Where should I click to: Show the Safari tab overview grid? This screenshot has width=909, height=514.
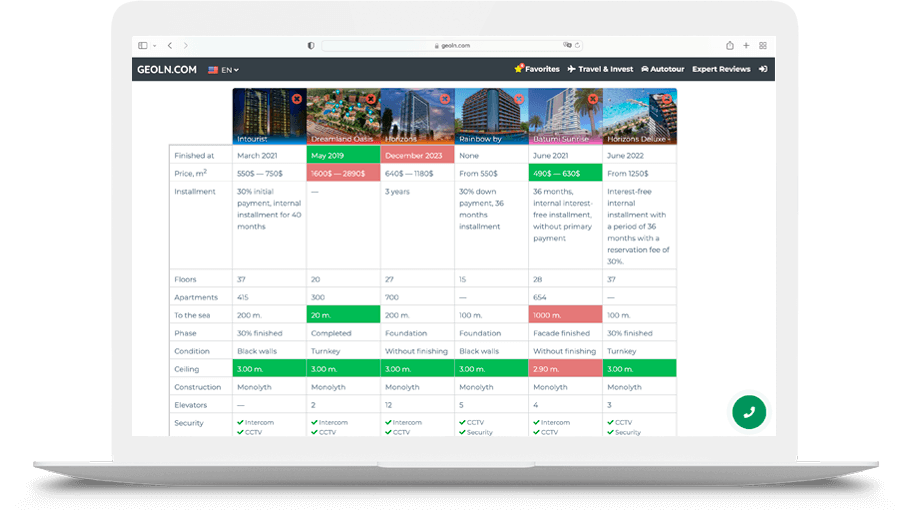[x=763, y=46]
